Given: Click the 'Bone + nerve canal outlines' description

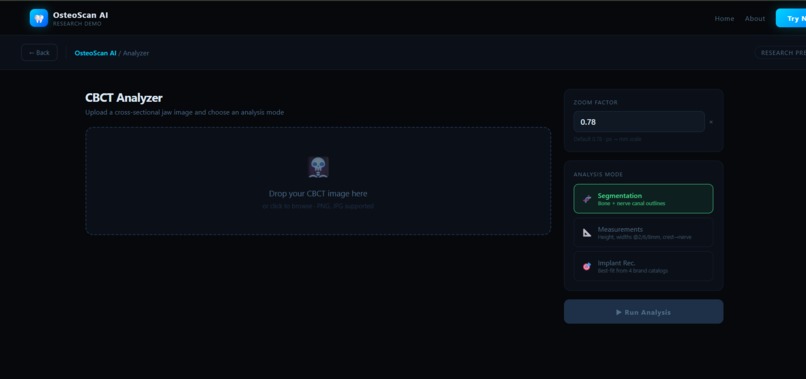Looking at the screenshot, I should [631, 204].
